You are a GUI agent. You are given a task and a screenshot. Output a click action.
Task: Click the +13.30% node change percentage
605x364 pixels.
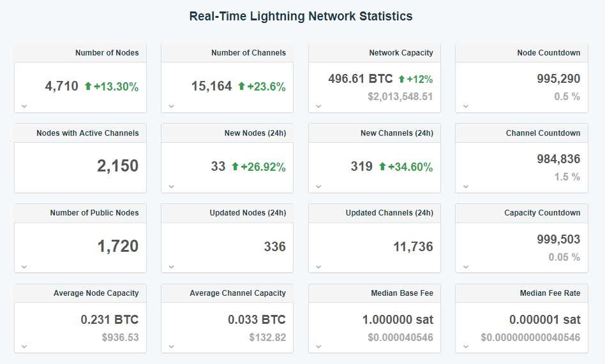coord(116,87)
